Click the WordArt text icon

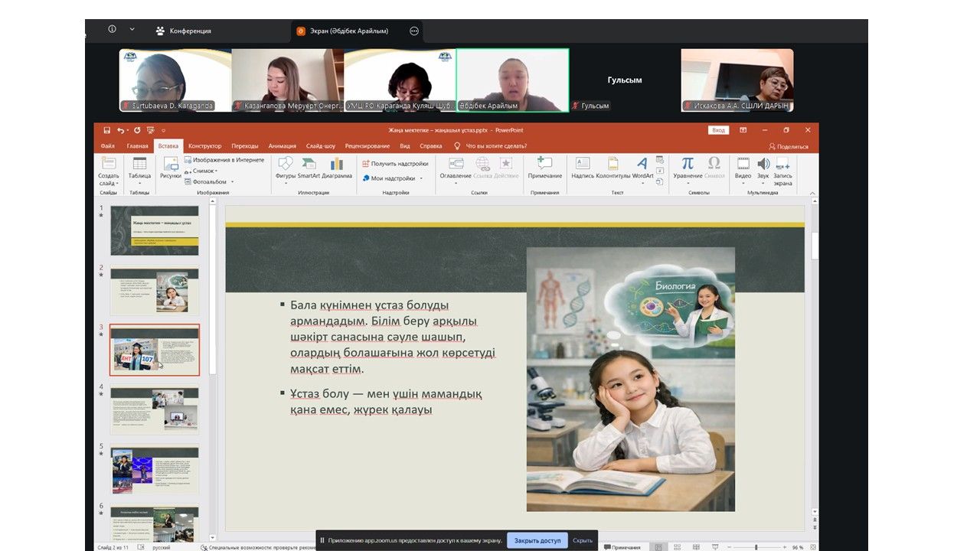pyautogui.click(x=642, y=165)
